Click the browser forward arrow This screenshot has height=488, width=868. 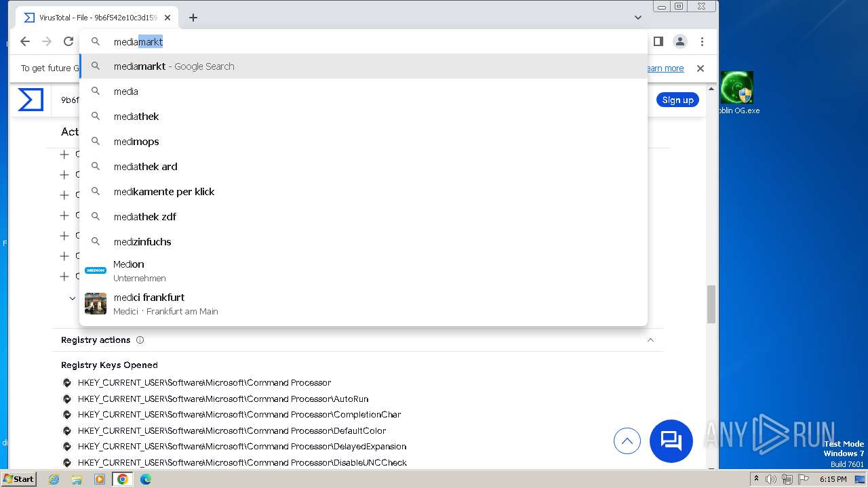pos(47,41)
